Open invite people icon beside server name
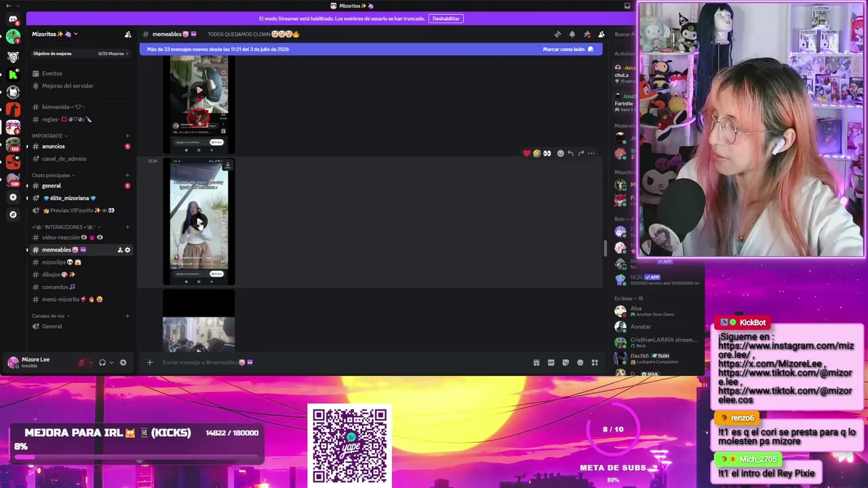The height and width of the screenshot is (488, 868). 127,34
